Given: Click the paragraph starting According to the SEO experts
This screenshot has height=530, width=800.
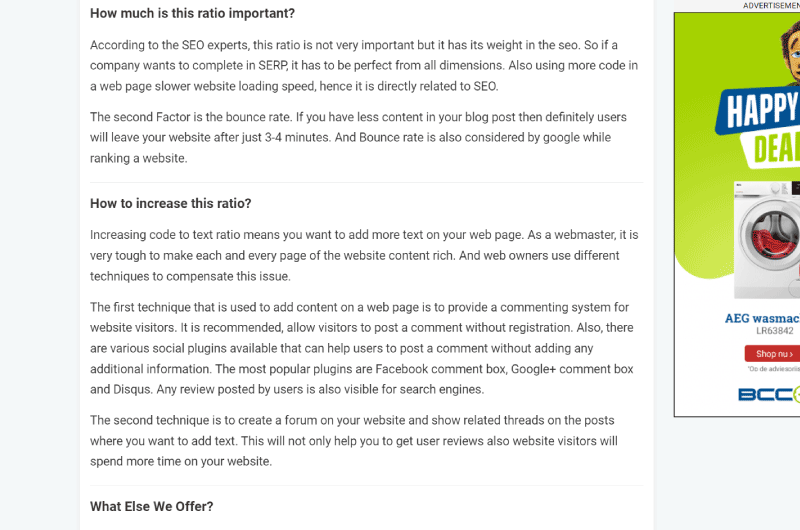Looking at the screenshot, I should tap(364, 66).
